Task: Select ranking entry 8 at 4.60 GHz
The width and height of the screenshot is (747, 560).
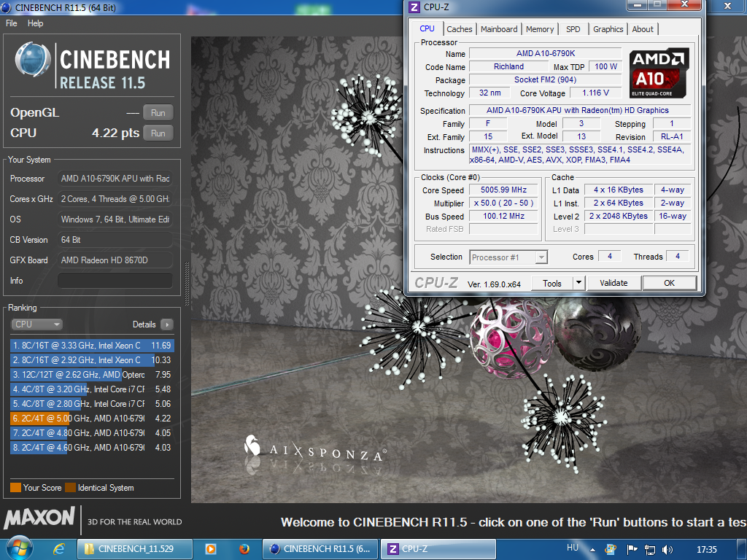Action: (91, 448)
